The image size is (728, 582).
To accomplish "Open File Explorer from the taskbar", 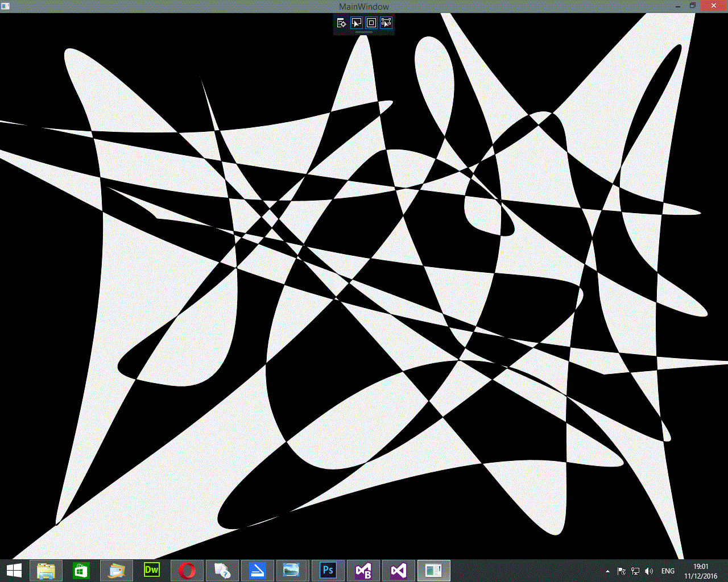I will (46, 571).
